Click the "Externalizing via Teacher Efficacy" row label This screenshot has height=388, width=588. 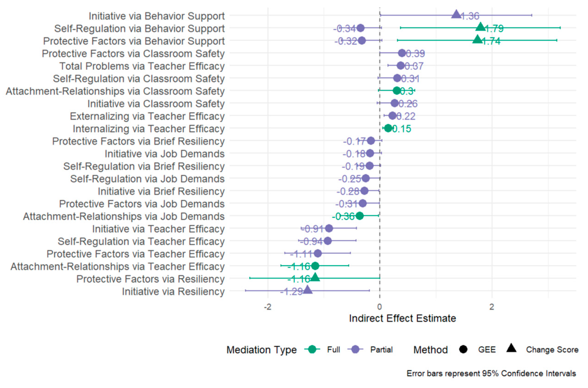click(147, 116)
